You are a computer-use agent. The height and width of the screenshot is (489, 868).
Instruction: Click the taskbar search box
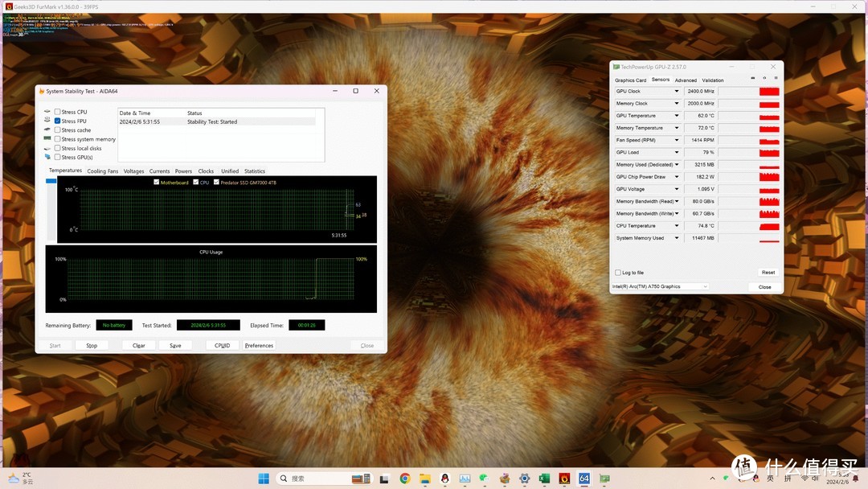point(324,479)
